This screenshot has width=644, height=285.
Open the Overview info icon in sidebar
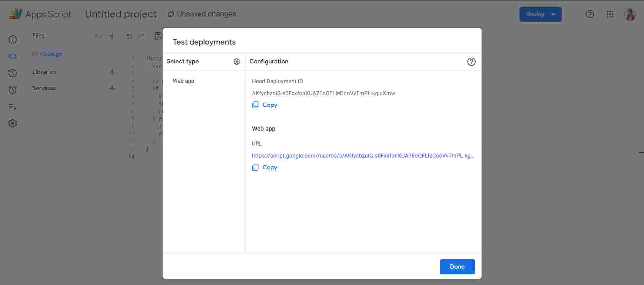[x=12, y=40]
